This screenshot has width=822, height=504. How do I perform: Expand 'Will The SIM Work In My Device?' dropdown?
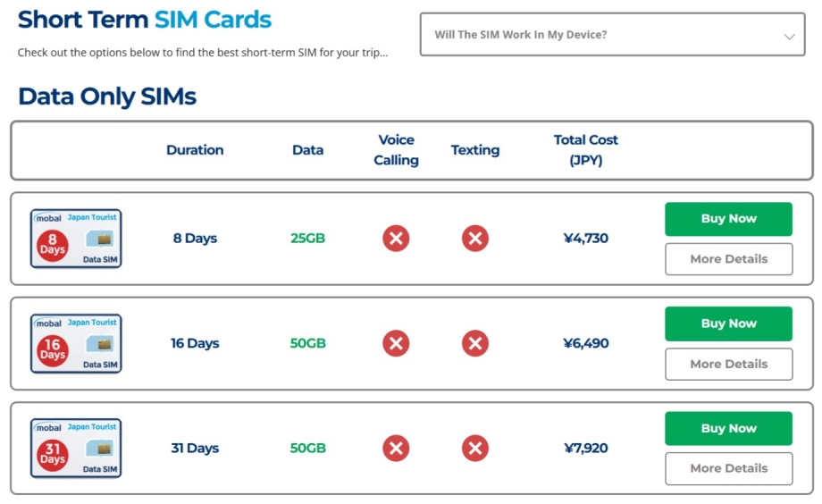click(611, 35)
